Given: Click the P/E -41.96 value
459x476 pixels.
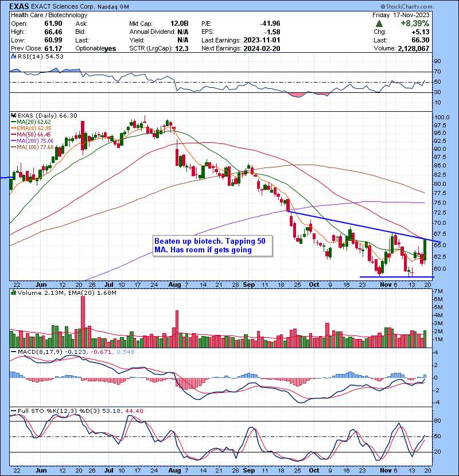Looking at the screenshot, I should (x=270, y=24).
